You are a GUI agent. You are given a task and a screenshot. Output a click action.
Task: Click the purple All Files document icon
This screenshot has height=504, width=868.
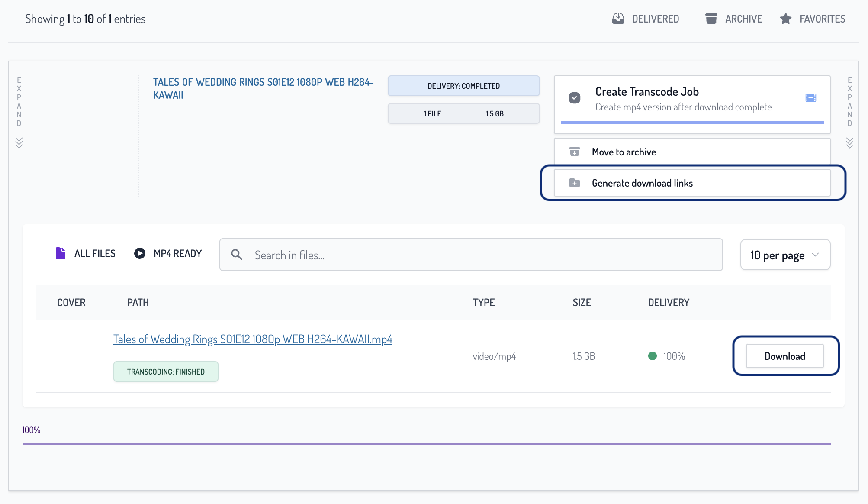click(x=61, y=253)
